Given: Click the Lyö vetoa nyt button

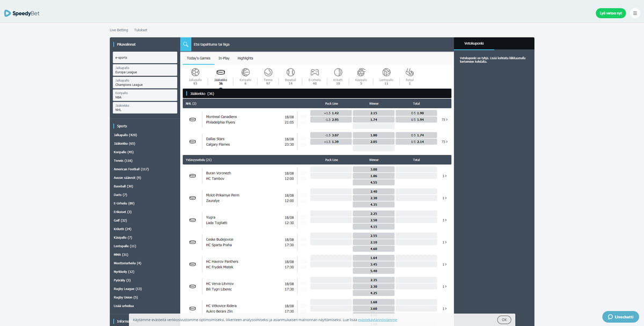Looking at the screenshot, I should coord(611,13).
